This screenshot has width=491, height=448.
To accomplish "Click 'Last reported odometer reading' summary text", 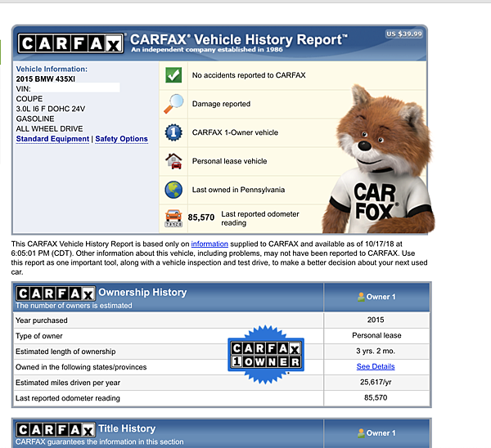I will click(260, 218).
